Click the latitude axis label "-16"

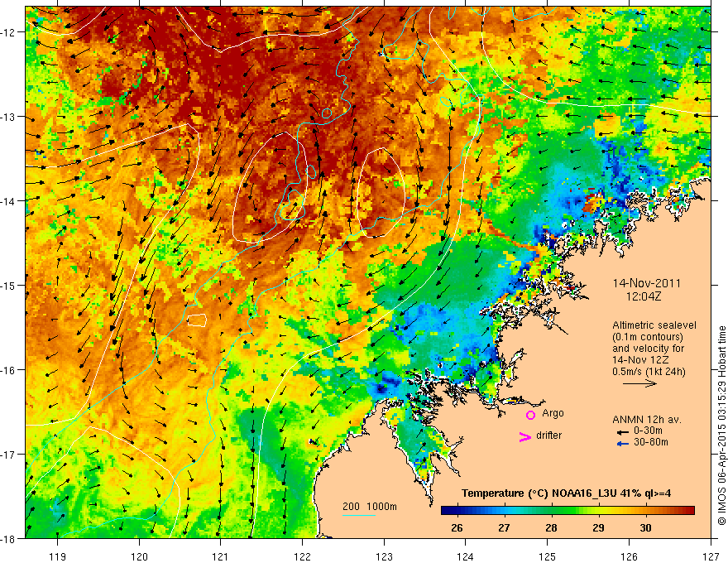click(x=8, y=370)
